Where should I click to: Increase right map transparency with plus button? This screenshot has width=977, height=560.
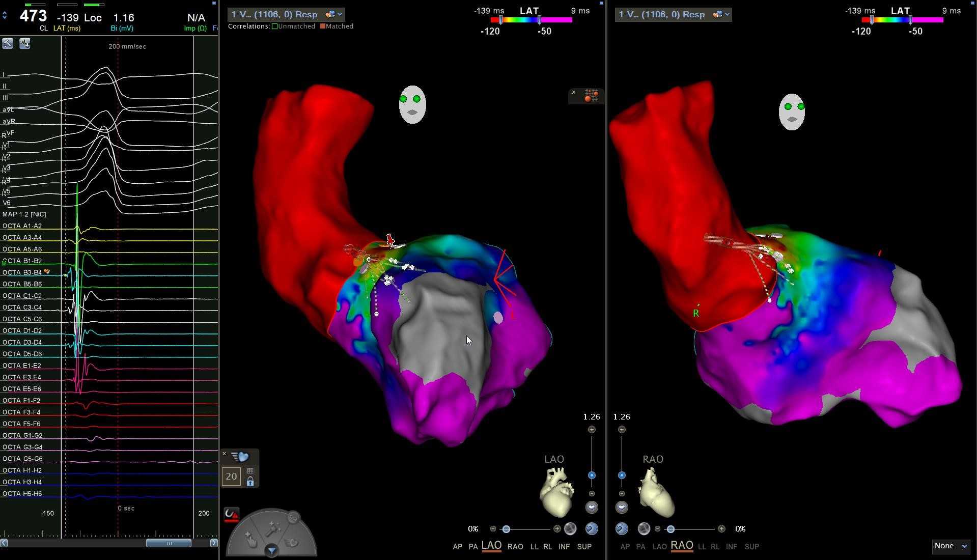(x=721, y=529)
